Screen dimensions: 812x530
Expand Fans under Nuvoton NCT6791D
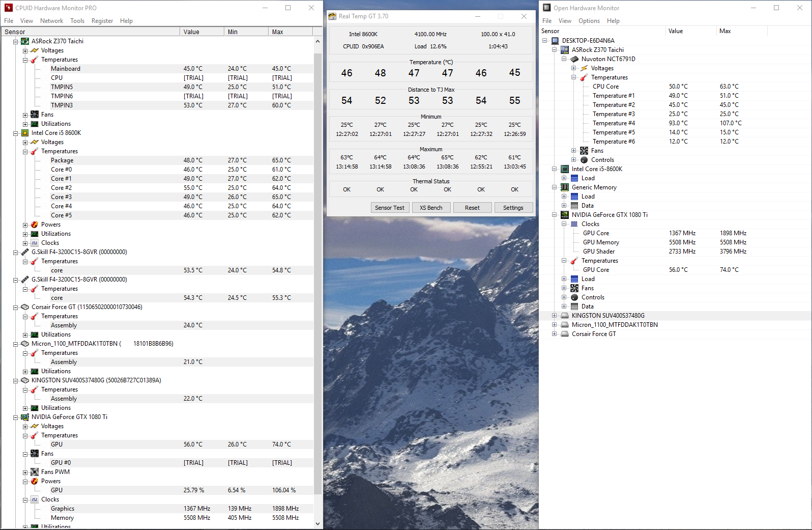pos(573,151)
